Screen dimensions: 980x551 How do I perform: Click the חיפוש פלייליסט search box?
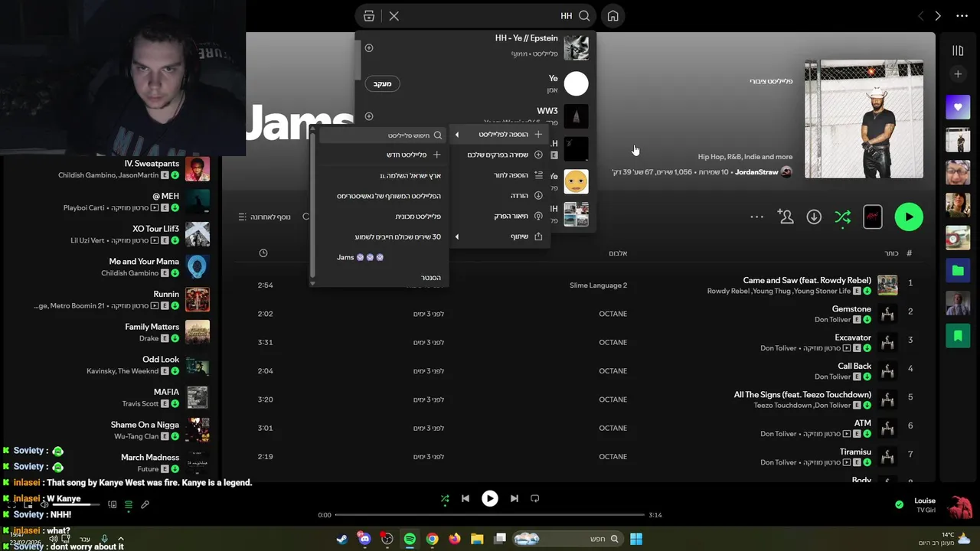[383, 135]
